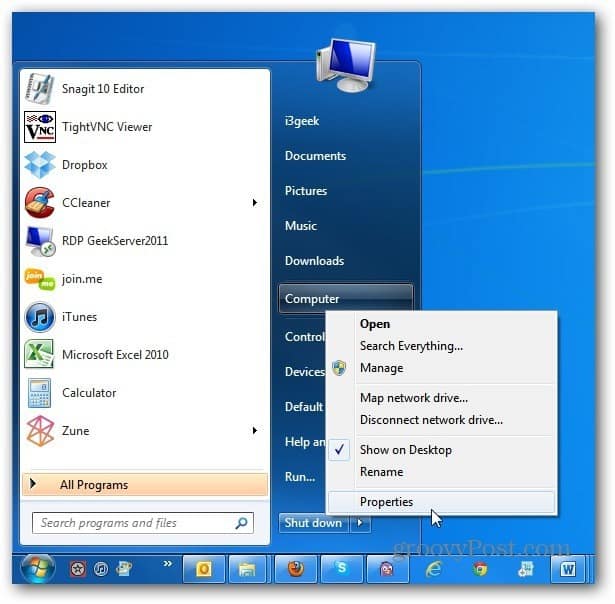Select Open in the context menu
The image size is (615, 604).
click(x=375, y=324)
